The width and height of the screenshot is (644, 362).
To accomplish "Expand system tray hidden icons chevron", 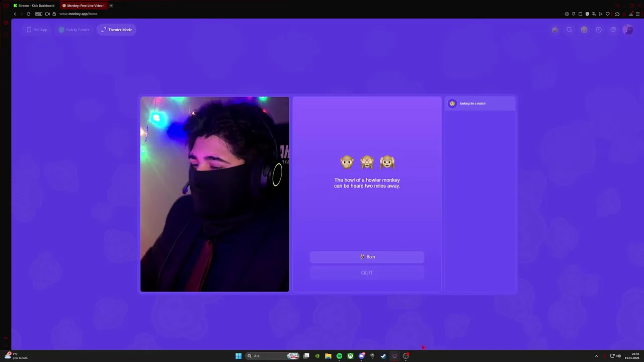I will pos(596,356).
